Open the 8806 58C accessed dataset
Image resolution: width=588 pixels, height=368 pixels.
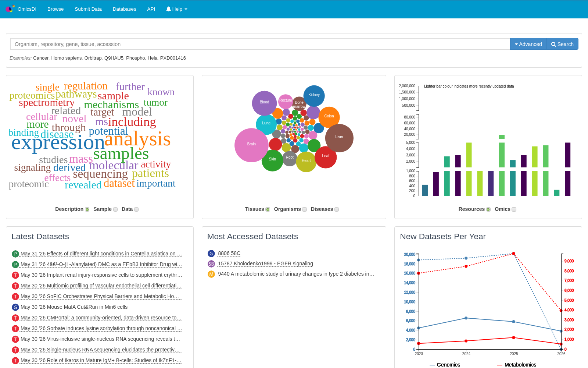(229, 253)
